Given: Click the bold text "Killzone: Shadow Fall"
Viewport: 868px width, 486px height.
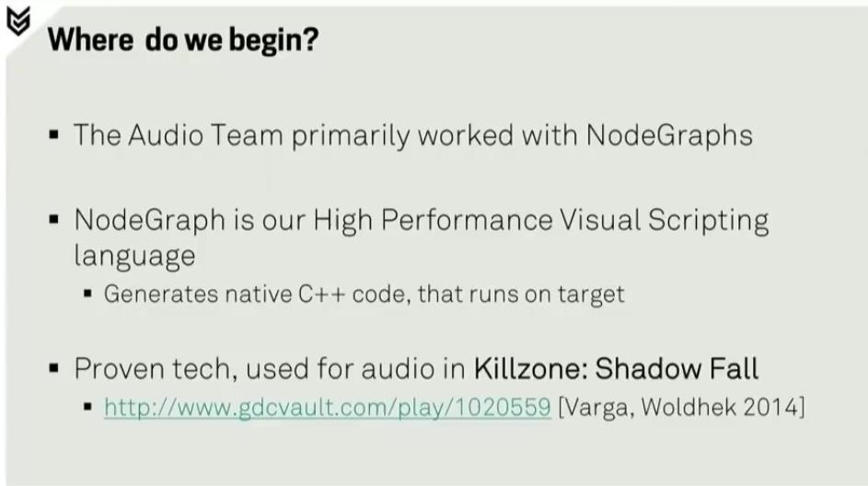Looking at the screenshot, I should 616,369.
